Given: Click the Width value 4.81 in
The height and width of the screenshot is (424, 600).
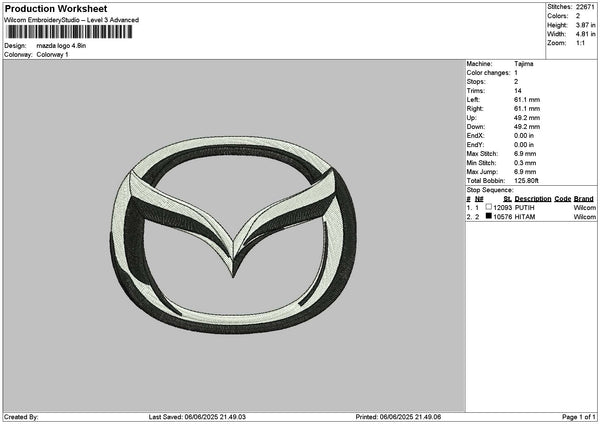Looking at the screenshot, I should click(x=585, y=34).
